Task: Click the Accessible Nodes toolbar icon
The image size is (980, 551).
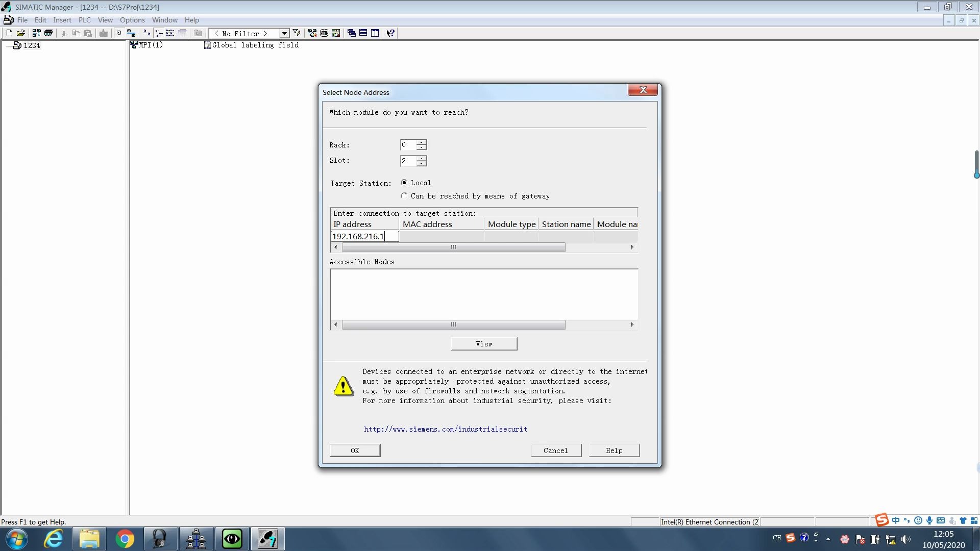Action: coord(36,33)
